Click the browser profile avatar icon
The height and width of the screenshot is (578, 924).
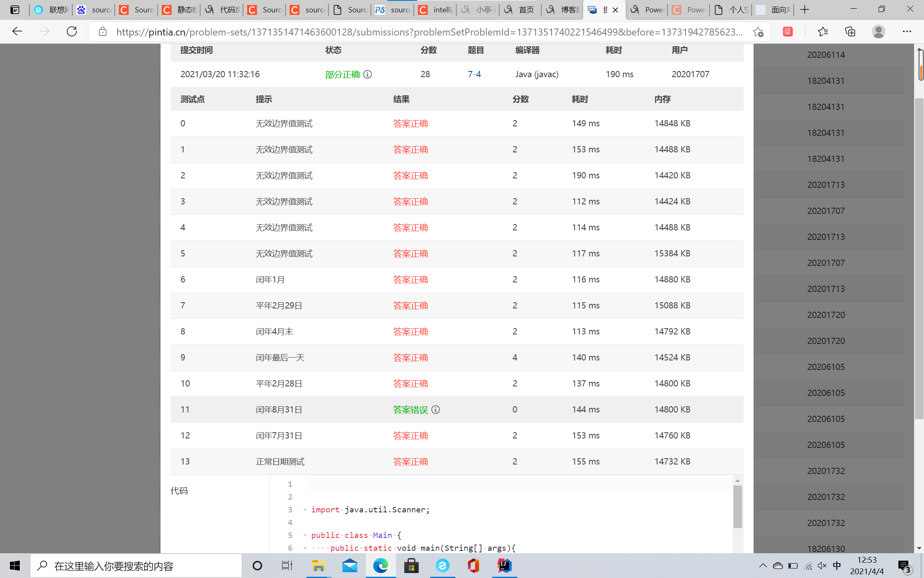click(x=878, y=32)
